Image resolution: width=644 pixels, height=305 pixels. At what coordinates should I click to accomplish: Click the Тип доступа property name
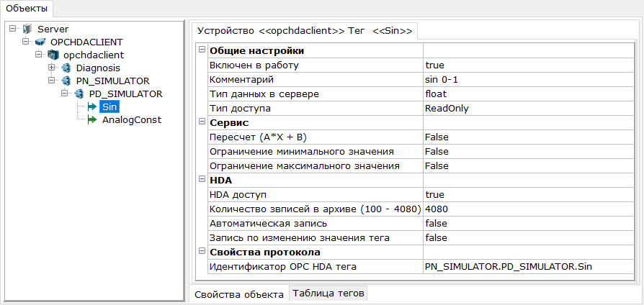pyautogui.click(x=241, y=108)
